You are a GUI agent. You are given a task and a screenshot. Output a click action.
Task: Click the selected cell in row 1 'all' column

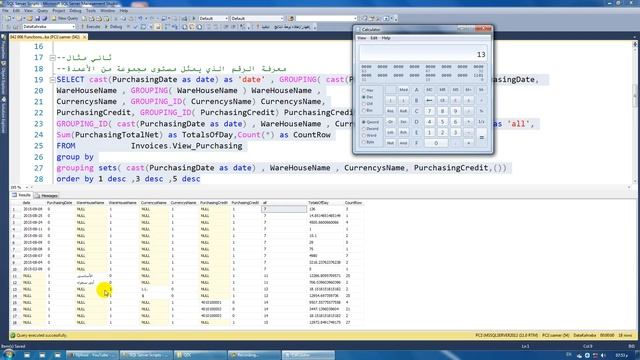coord(284,209)
